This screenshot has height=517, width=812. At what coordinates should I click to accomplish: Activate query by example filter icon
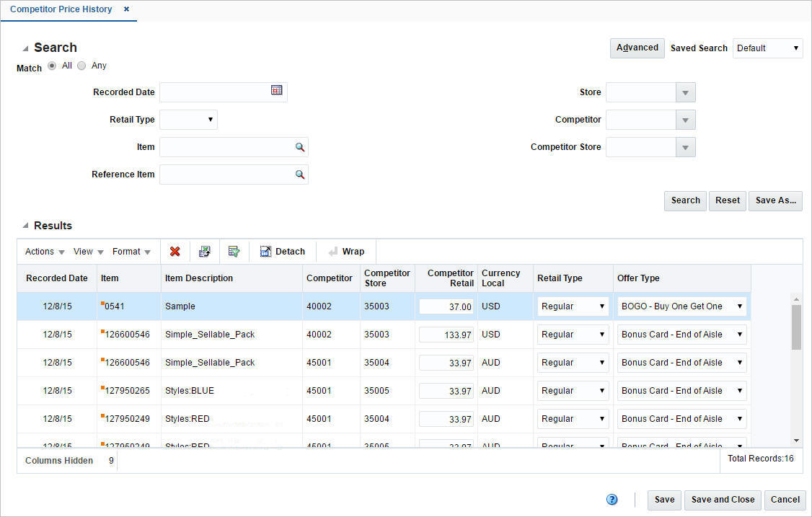pyautogui.click(x=234, y=251)
